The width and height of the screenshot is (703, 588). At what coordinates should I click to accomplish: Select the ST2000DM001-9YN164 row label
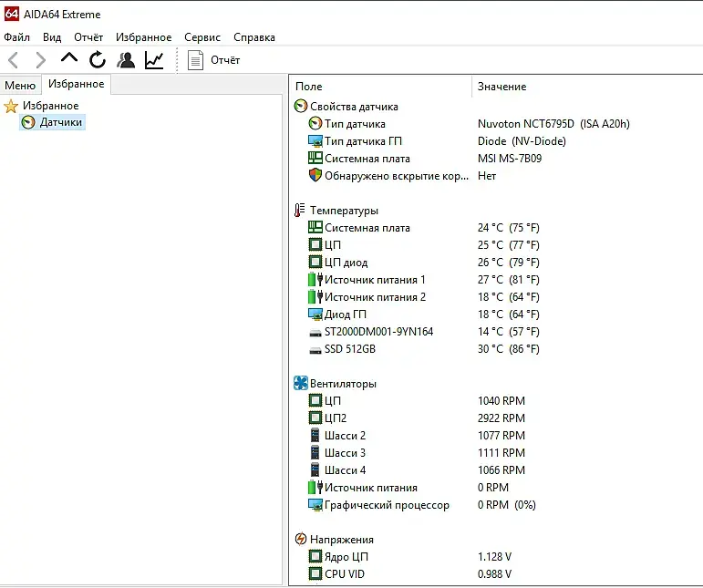(x=378, y=332)
